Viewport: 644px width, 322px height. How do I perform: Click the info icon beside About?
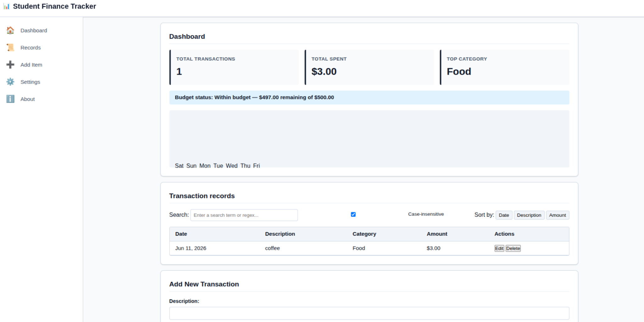(x=10, y=99)
